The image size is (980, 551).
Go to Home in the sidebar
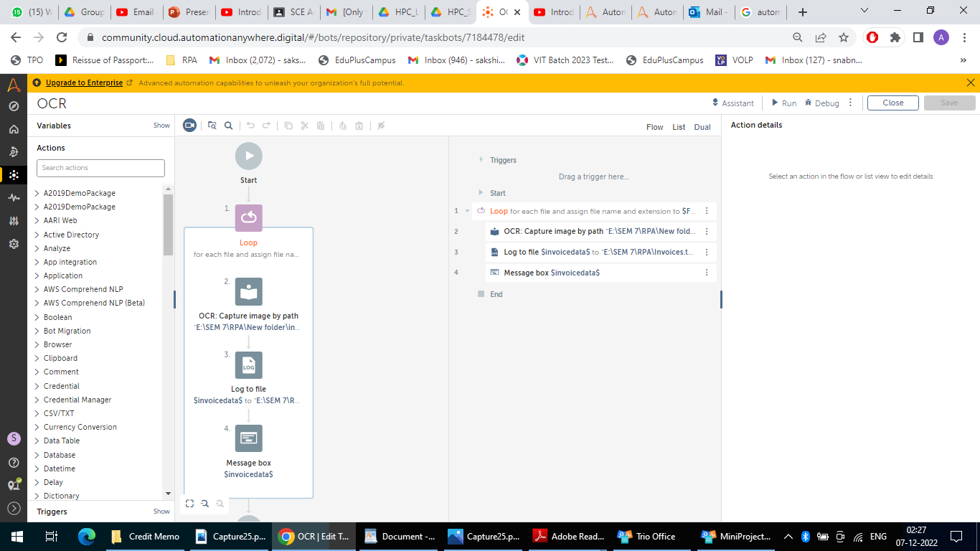pyautogui.click(x=14, y=129)
